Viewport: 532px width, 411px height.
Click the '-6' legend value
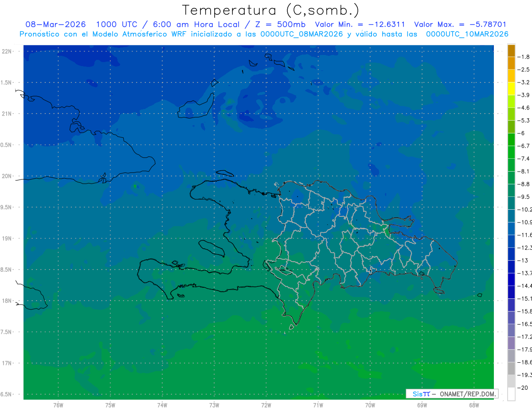point(522,133)
